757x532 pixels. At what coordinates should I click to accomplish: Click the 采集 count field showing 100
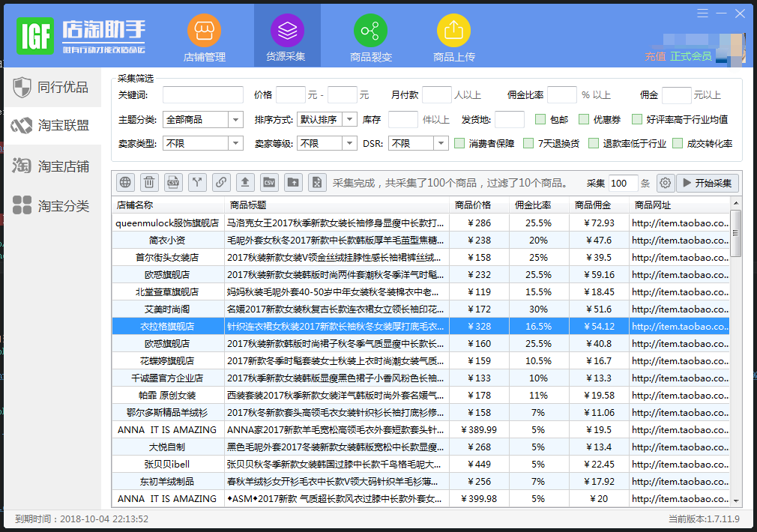624,183
